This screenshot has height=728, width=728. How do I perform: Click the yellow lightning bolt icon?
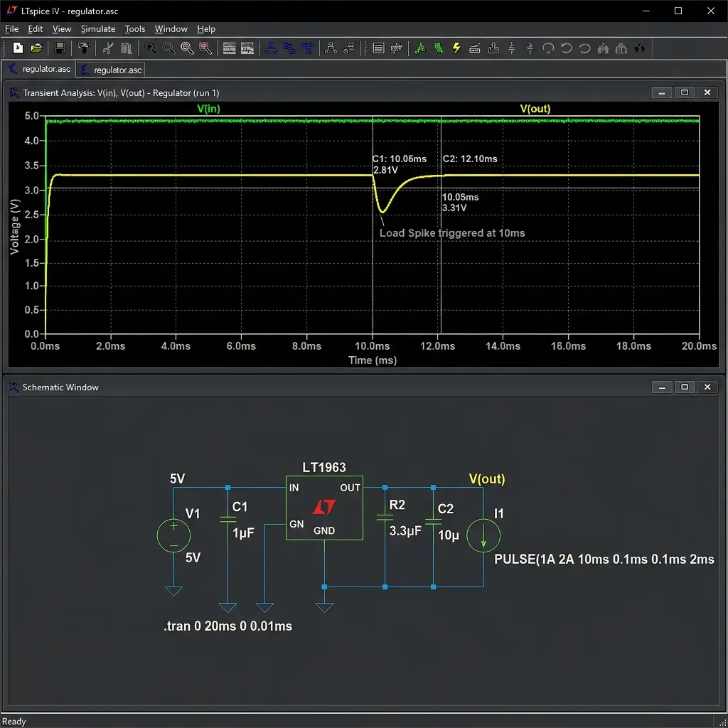(456, 48)
